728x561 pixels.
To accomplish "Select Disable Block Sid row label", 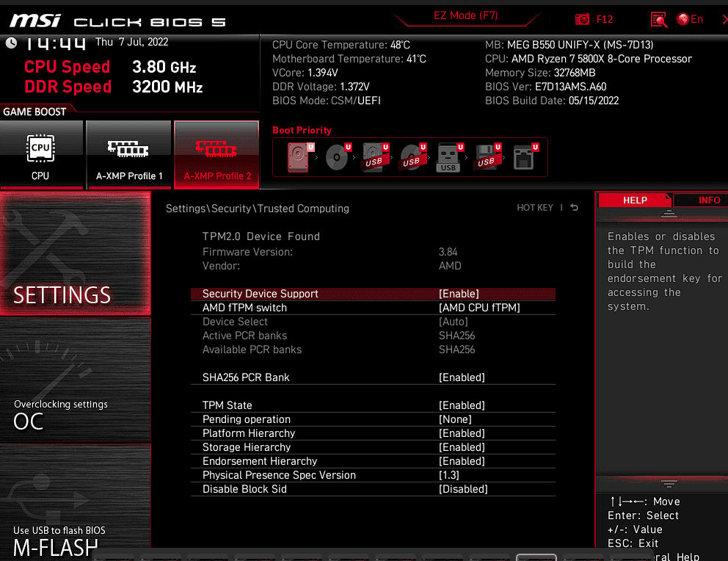I will pos(244,489).
